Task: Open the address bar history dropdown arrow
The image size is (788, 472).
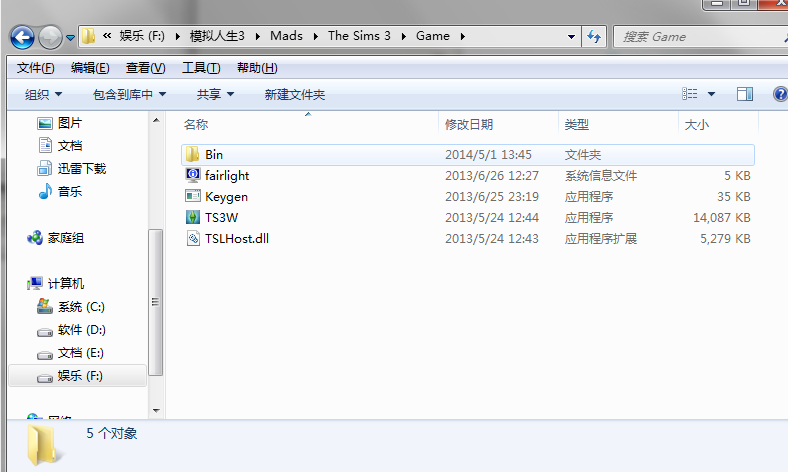Action: click(571, 37)
